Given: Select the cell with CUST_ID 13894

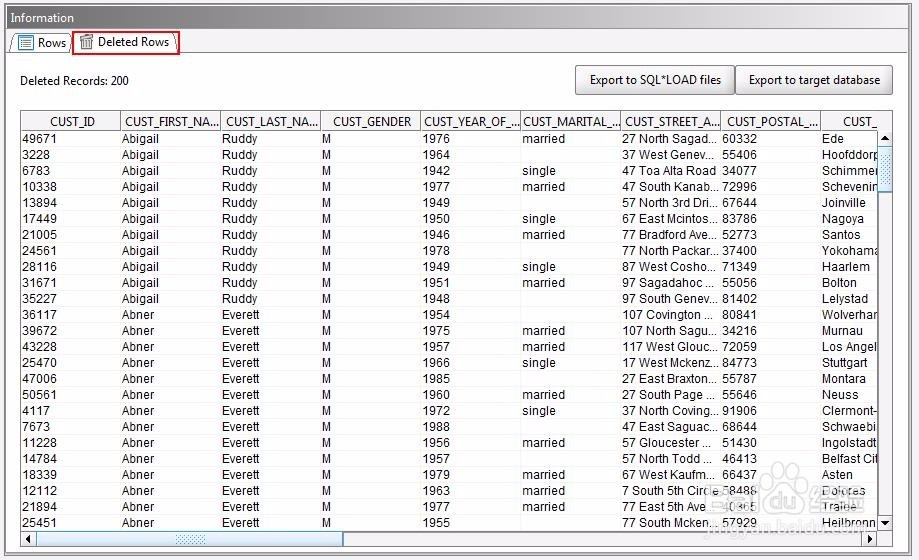Looking at the screenshot, I should tap(70, 203).
